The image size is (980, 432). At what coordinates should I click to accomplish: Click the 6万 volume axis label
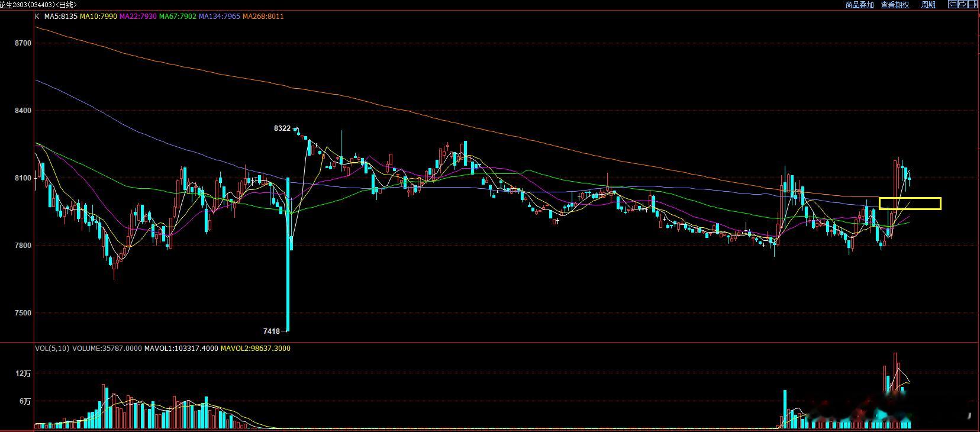click(25, 401)
